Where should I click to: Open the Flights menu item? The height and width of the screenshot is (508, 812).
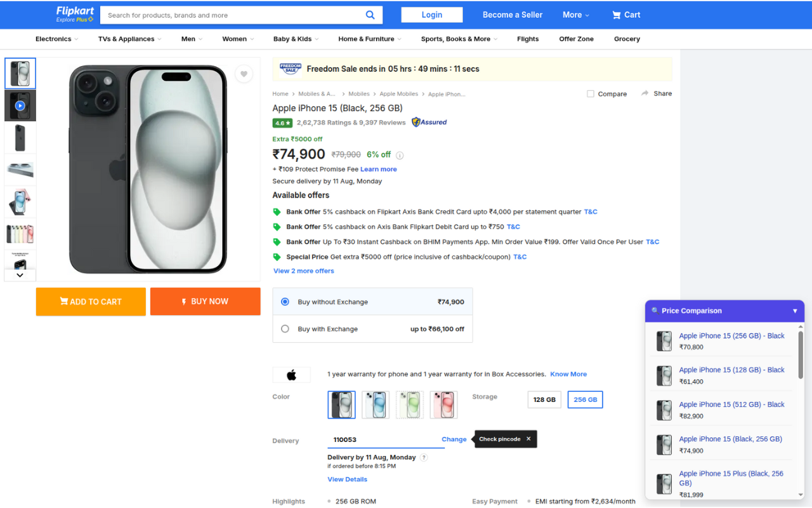tap(528, 39)
